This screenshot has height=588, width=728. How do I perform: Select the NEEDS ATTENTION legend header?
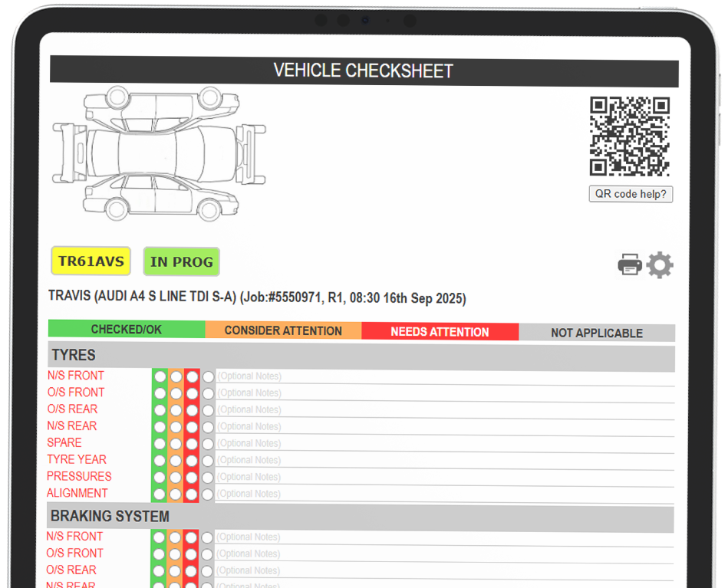440,331
